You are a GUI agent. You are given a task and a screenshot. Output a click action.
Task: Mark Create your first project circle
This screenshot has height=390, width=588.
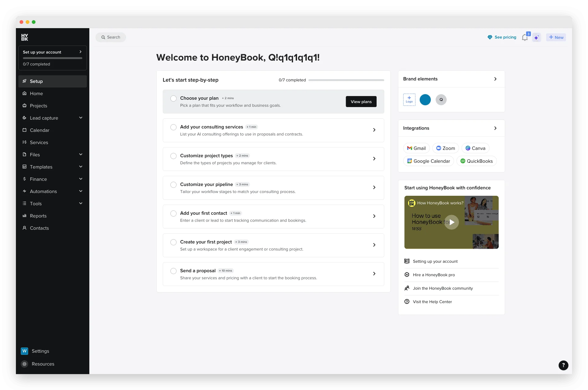click(x=173, y=242)
